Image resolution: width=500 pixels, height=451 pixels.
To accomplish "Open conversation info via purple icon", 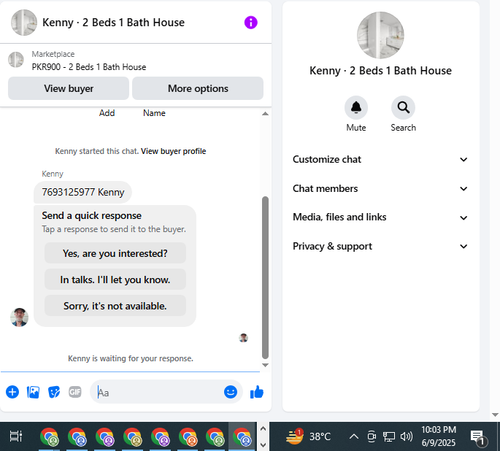I will point(251,23).
